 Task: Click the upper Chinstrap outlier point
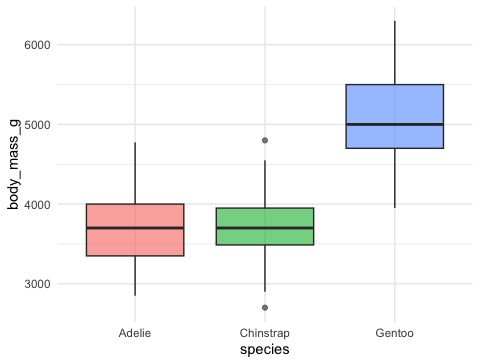tap(265, 140)
